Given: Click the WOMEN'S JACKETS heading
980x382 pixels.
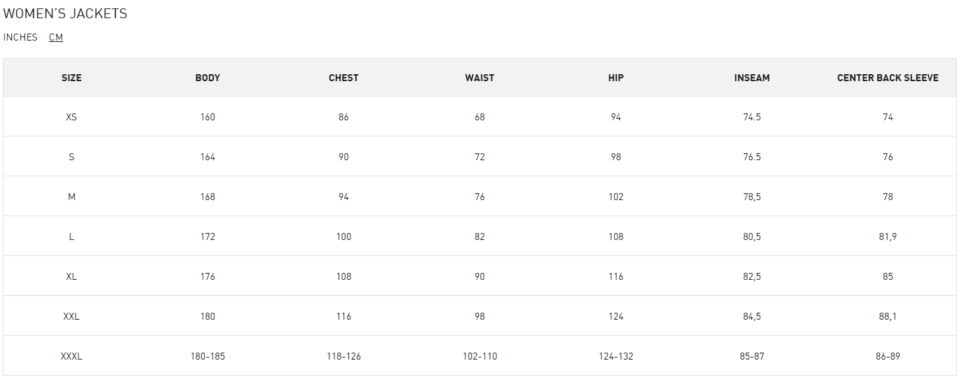Looking at the screenshot, I should pyautogui.click(x=65, y=14).
